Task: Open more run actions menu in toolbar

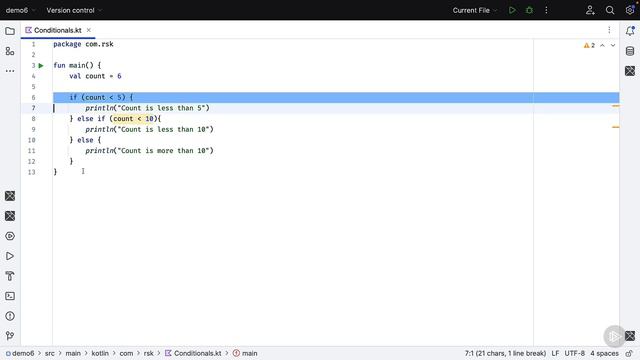Action: pyautogui.click(x=546, y=10)
